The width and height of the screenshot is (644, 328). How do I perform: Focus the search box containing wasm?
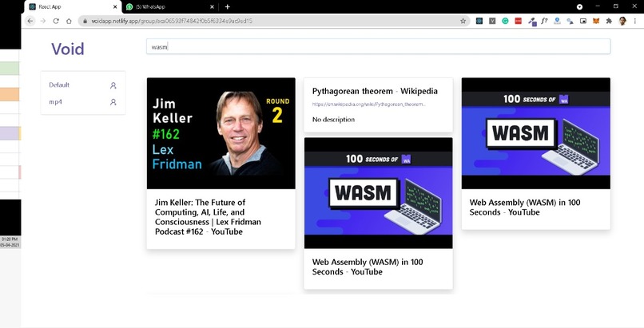(x=378, y=46)
